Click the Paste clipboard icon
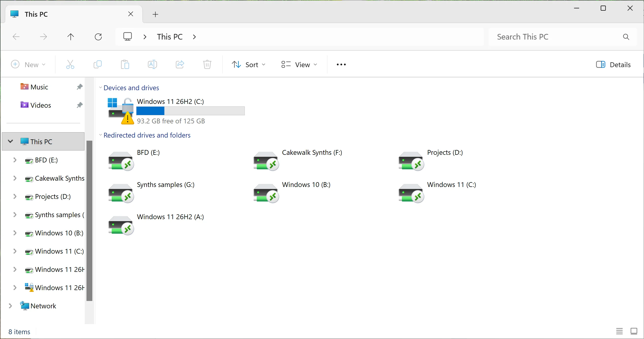 pyautogui.click(x=125, y=65)
